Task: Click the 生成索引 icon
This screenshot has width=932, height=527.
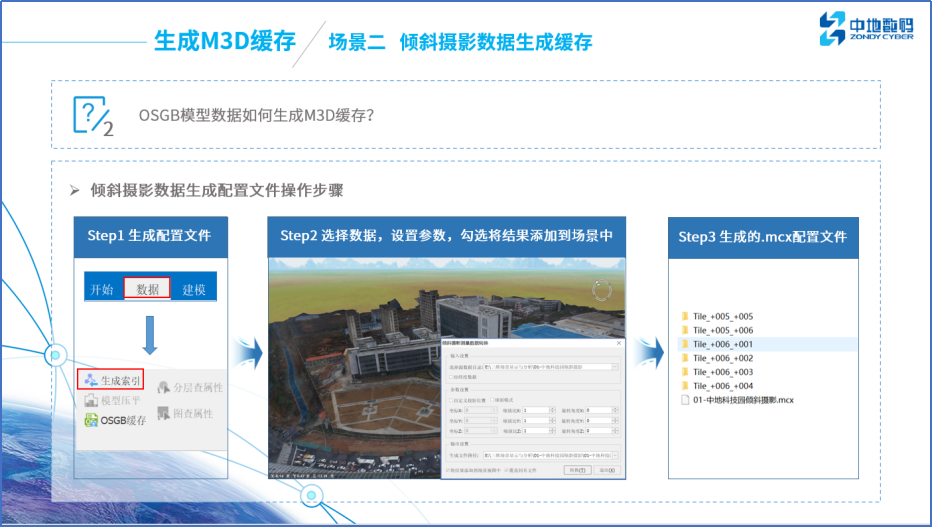Action: [x=91, y=380]
